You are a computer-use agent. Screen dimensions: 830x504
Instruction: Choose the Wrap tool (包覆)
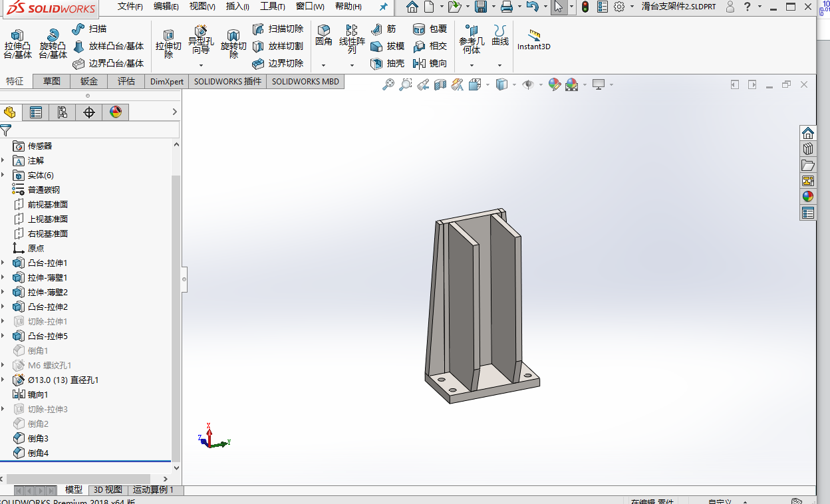[430, 29]
